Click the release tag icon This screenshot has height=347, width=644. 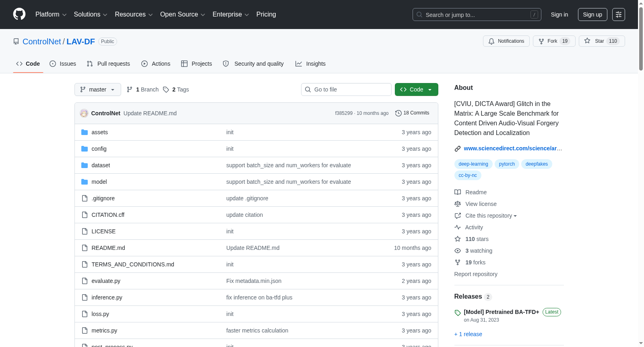tap(458, 313)
